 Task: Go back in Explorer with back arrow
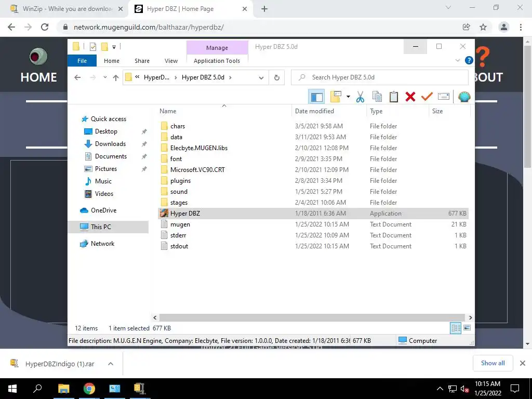pos(77,77)
